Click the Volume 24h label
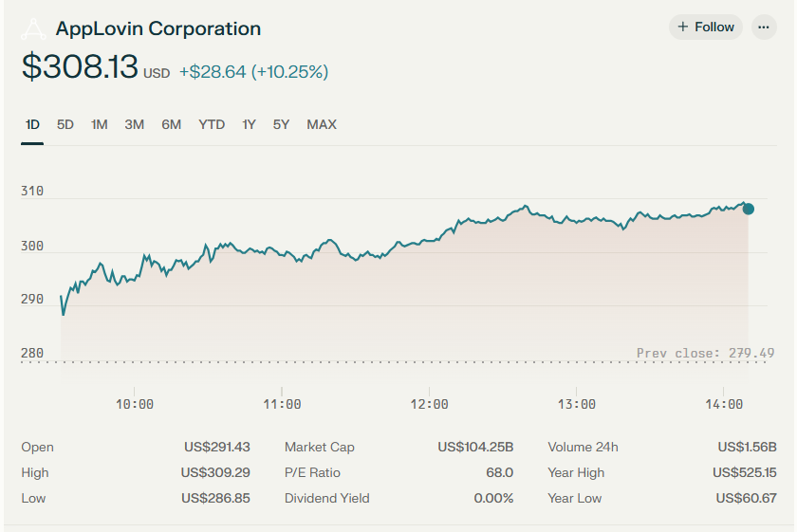This screenshot has width=797, height=532. [583, 448]
